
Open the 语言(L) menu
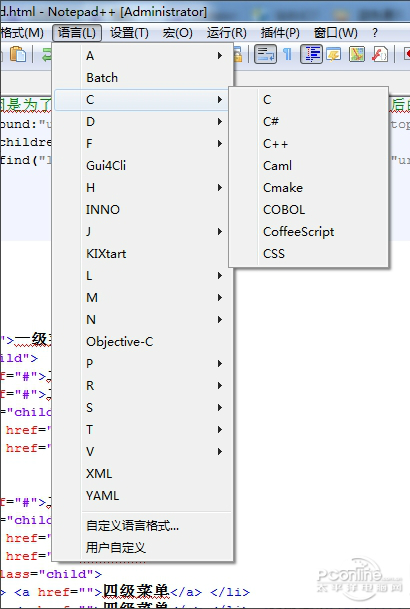tap(77, 33)
